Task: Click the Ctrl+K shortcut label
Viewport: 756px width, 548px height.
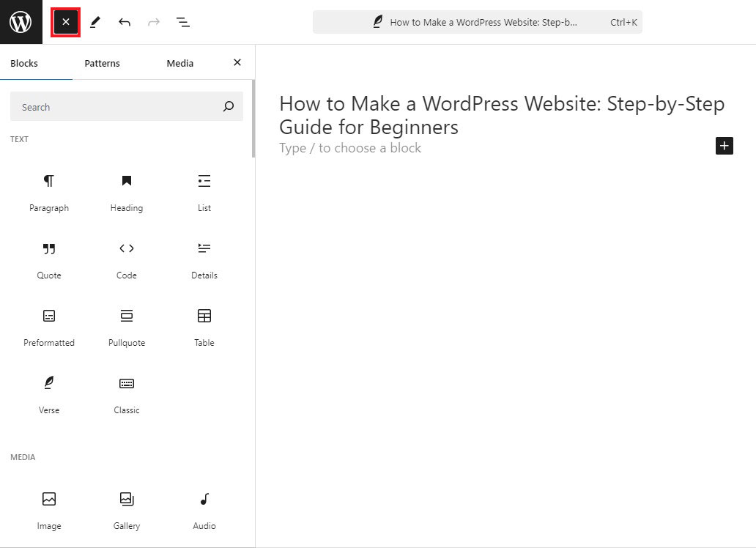Action: coord(623,22)
